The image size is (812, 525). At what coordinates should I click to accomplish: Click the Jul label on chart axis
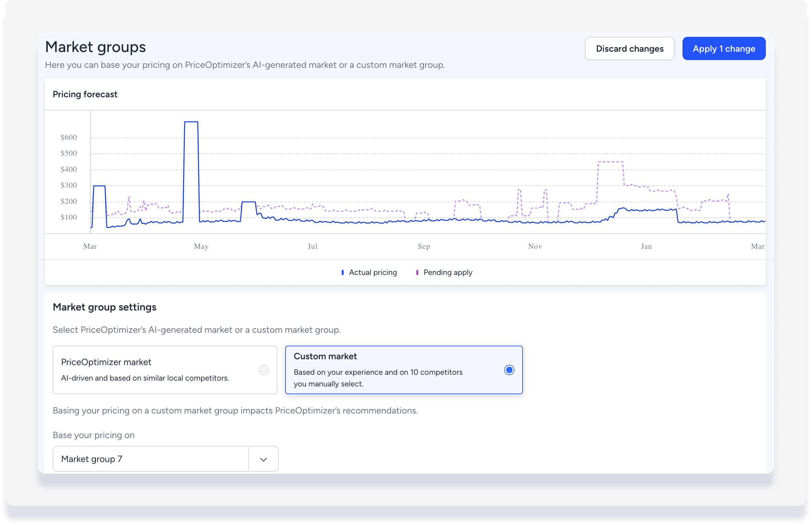pos(312,247)
